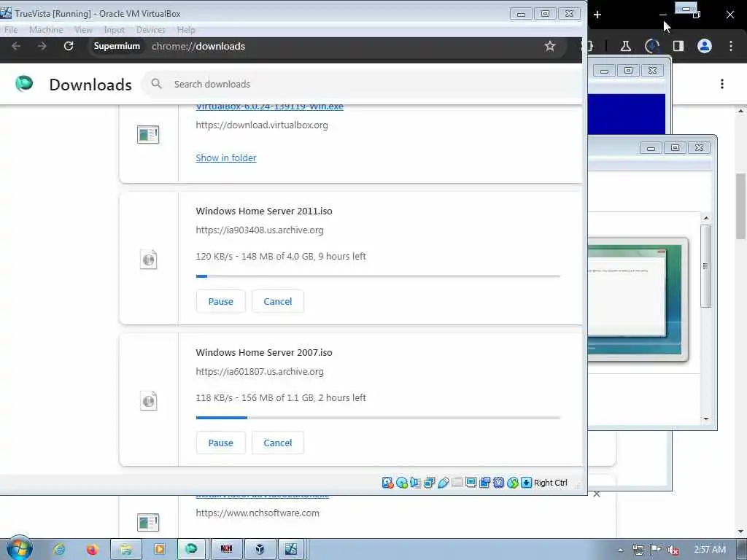Open the Input menu in VirtualBox
747x560 pixels.
(x=115, y=29)
